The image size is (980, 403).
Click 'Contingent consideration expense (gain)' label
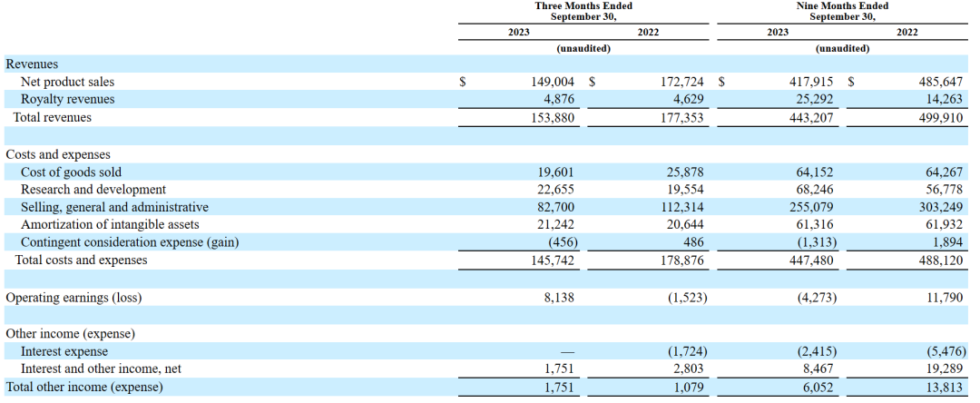tap(130, 242)
